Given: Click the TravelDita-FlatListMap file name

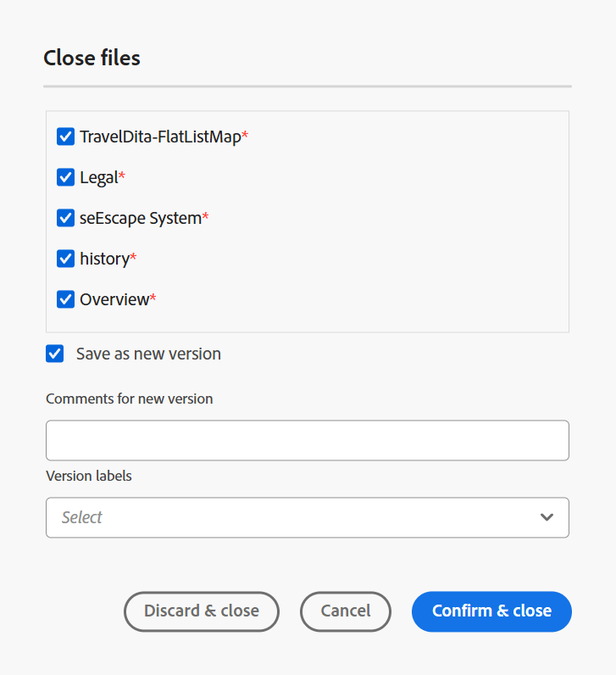Looking at the screenshot, I should (x=160, y=137).
